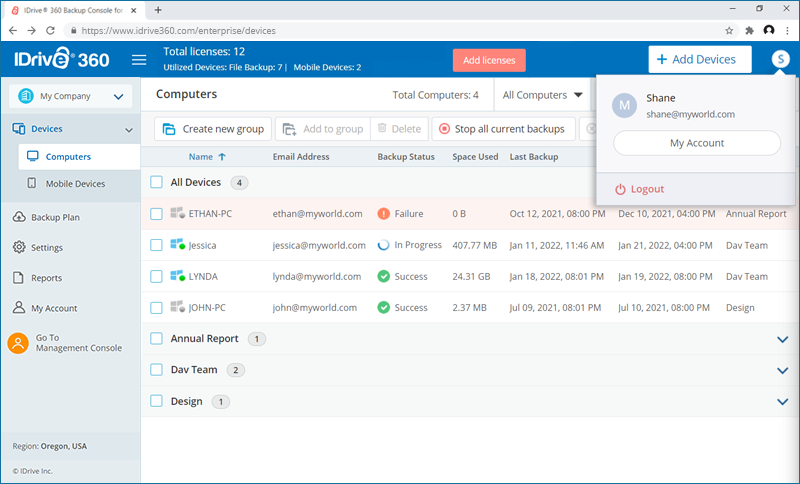Go To Management Console link
The image size is (800, 484).
(79, 343)
